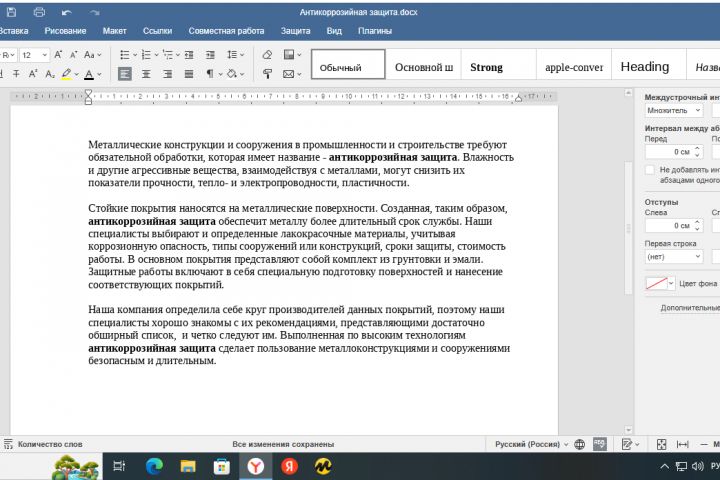Image resolution: width=720 pixels, height=480 pixels.
Task: Toggle nonprinting characters pilcrow icon
Action: [210, 74]
